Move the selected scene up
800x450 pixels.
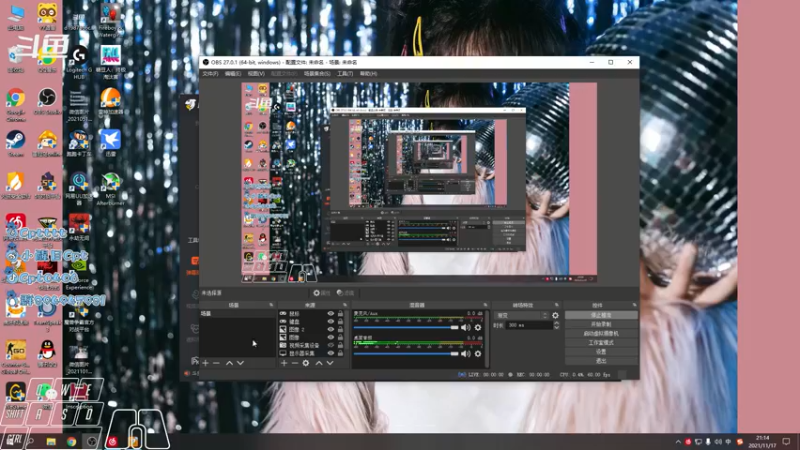[230, 363]
